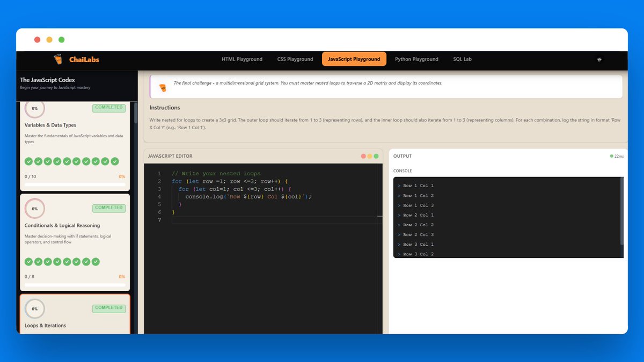Click tenth green checkmark in Variables & Data Types
The height and width of the screenshot is (362, 644).
pyautogui.click(x=115, y=161)
